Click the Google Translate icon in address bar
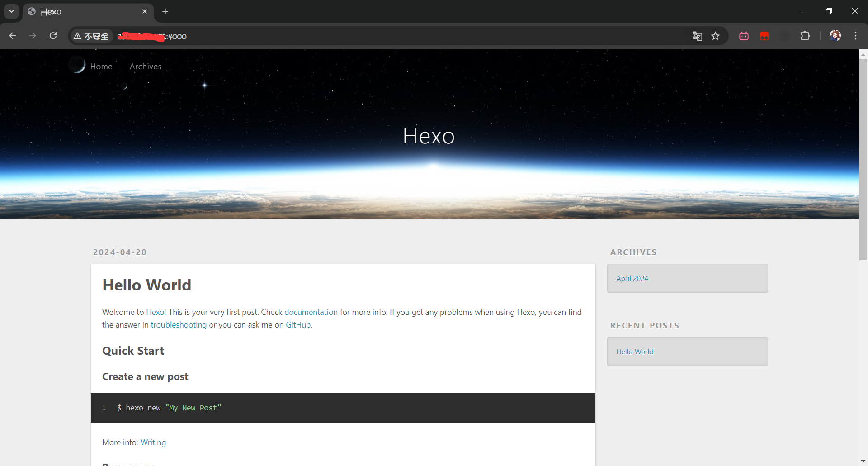This screenshot has width=868, height=466. point(697,36)
